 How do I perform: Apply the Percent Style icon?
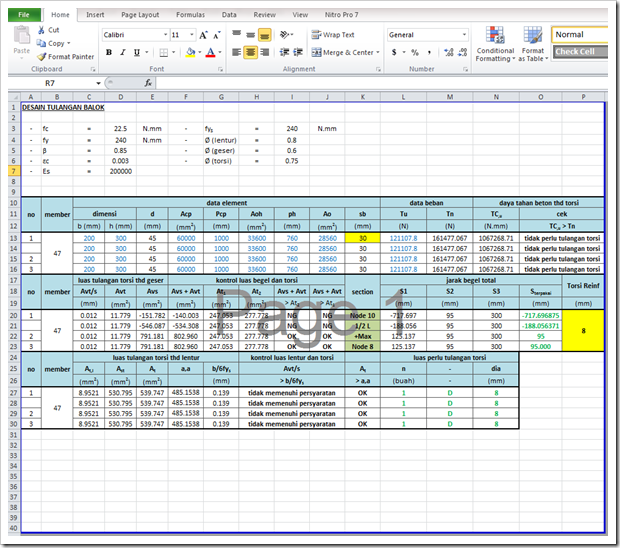tap(415, 52)
